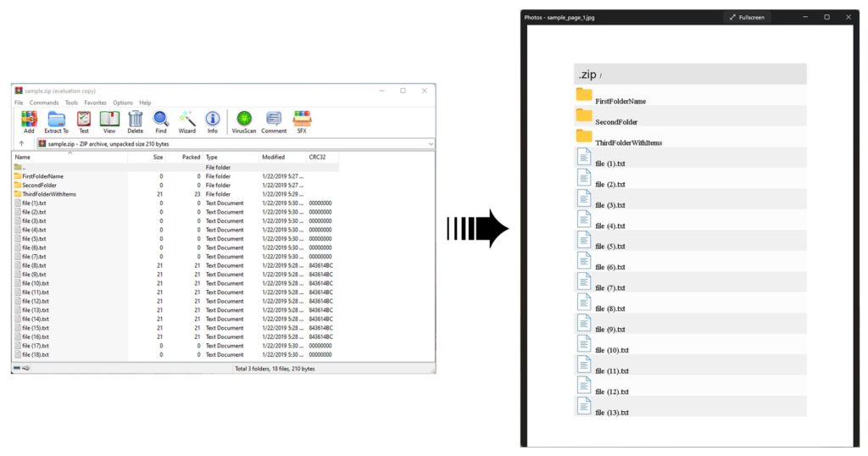Launch the Wizard tool
Screen dimensions: 868x456
186,121
